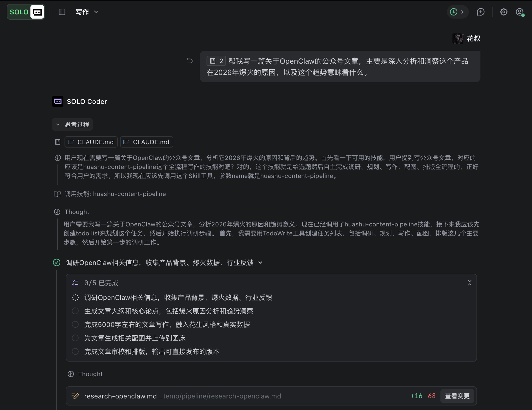Open settings via the gear icon
The width and height of the screenshot is (532, 410).
tap(504, 12)
